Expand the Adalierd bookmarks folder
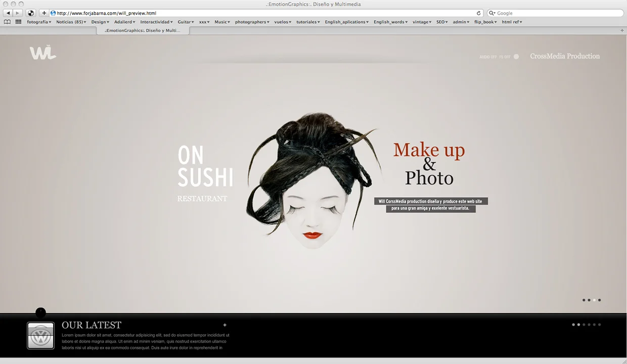Screen dimensions: 627x364 [x=125, y=22]
